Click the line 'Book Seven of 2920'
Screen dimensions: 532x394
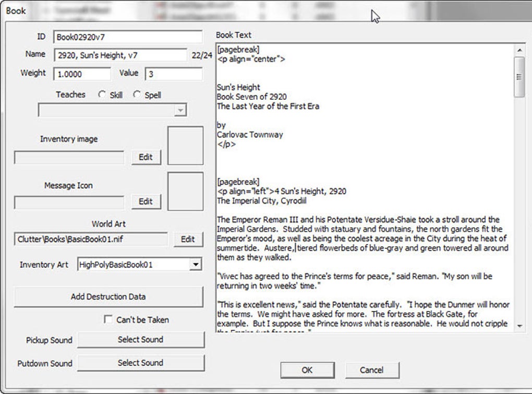(252, 97)
